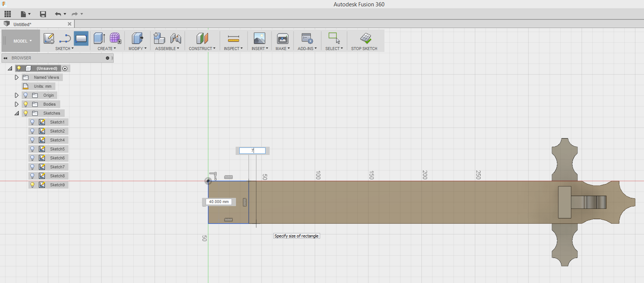Viewport: 644px width, 283px height.
Task: Show Sketch4 with its light bulb
Action: click(33, 140)
